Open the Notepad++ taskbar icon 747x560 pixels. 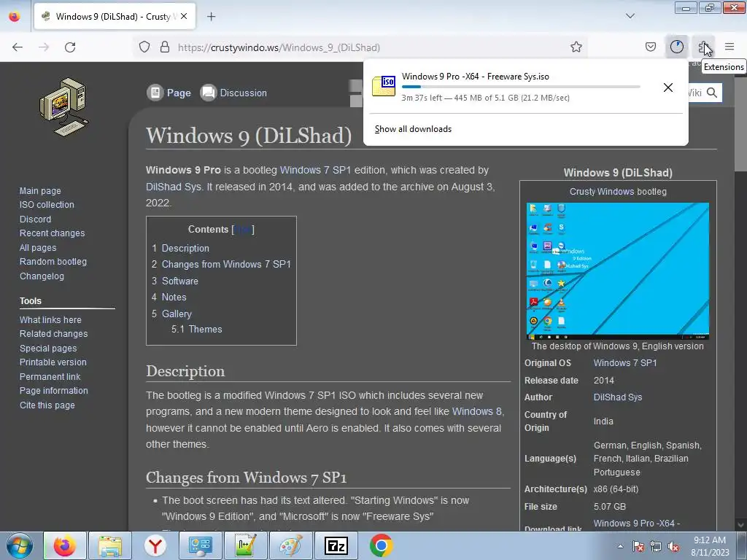[245, 545]
